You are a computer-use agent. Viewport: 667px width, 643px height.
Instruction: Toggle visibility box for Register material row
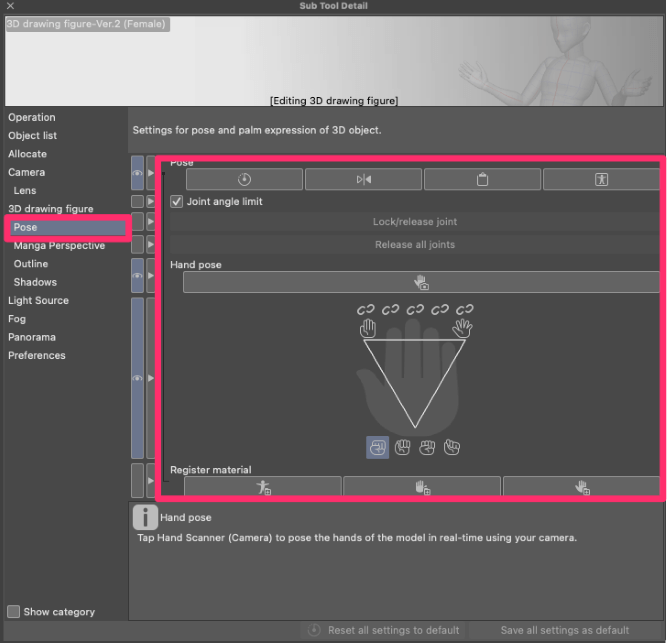point(137,481)
